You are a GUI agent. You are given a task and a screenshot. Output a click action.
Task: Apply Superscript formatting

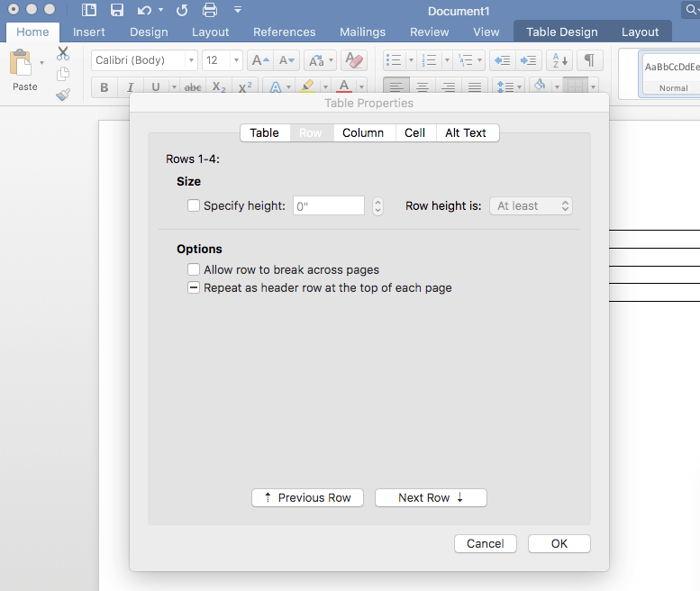coord(245,87)
